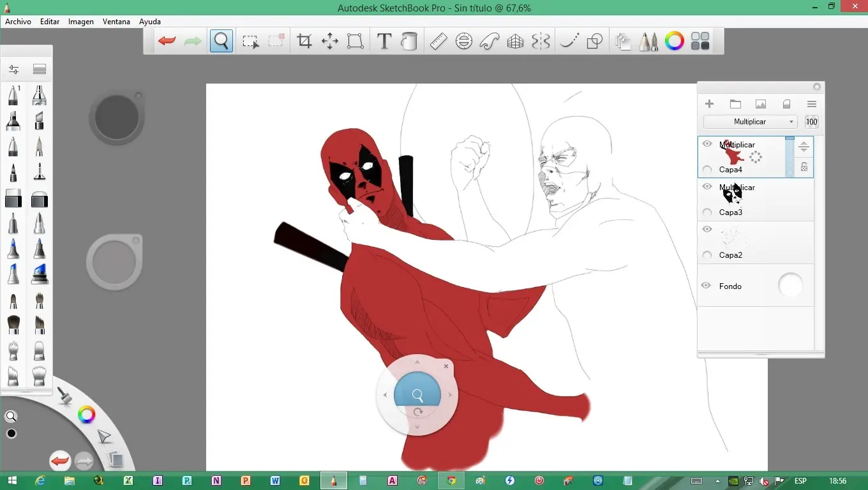Open Fondo background color circle
Image resolution: width=868 pixels, height=490 pixels.
point(790,285)
